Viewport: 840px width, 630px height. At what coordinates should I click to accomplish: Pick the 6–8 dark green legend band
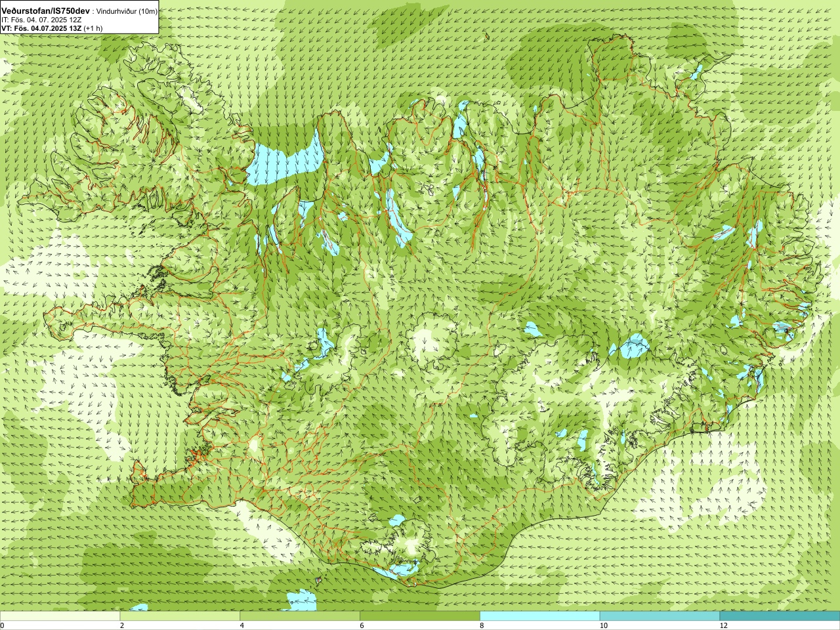(420, 616)
